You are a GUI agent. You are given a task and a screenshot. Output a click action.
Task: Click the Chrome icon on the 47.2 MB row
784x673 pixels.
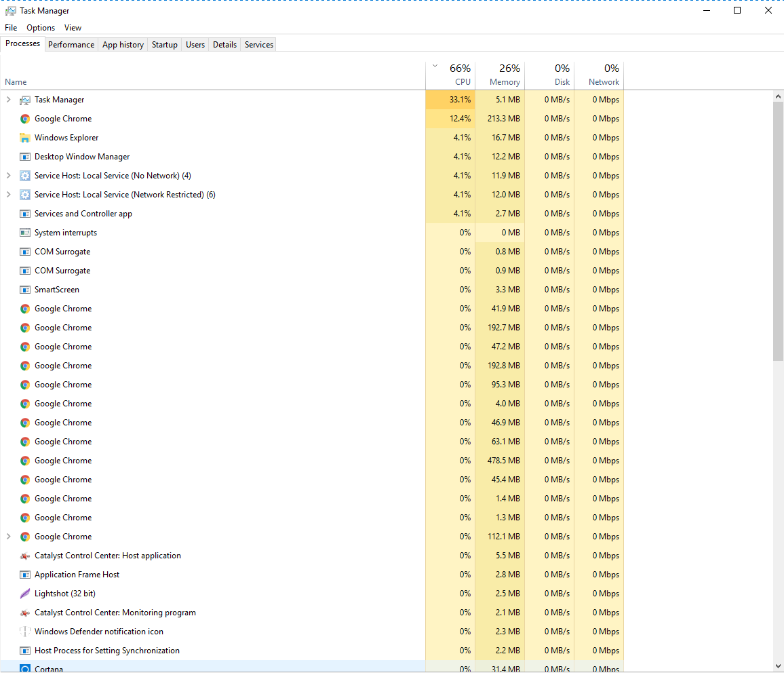click(x=24, y=347)
